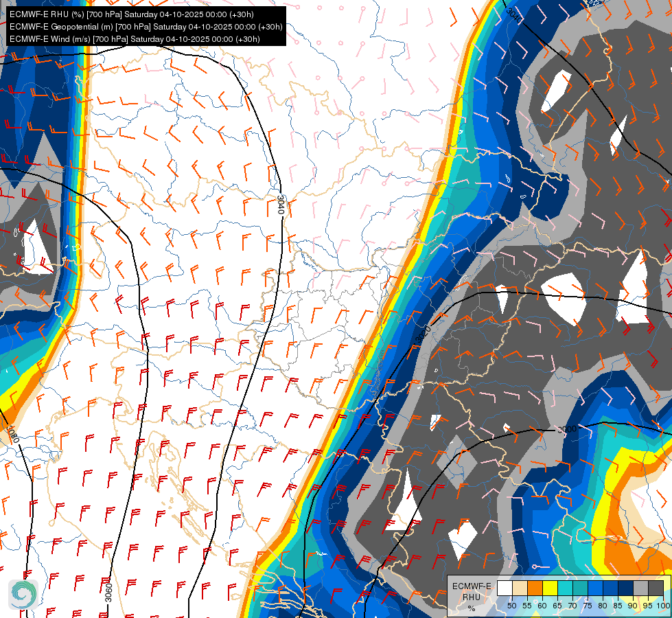
Task: Pick the cyan 65-70% legend swatch
Action: point(566,588)
